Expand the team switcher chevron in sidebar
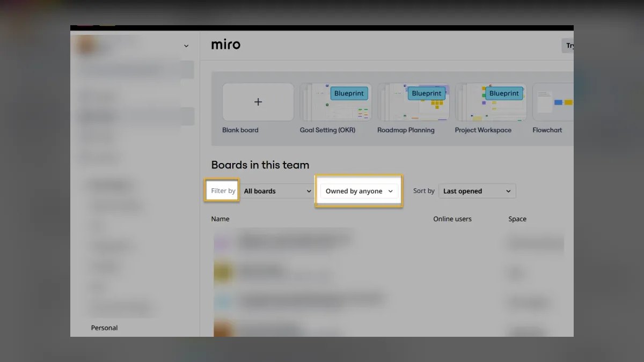Screen dimensions: 644x362 coord(186,46)
